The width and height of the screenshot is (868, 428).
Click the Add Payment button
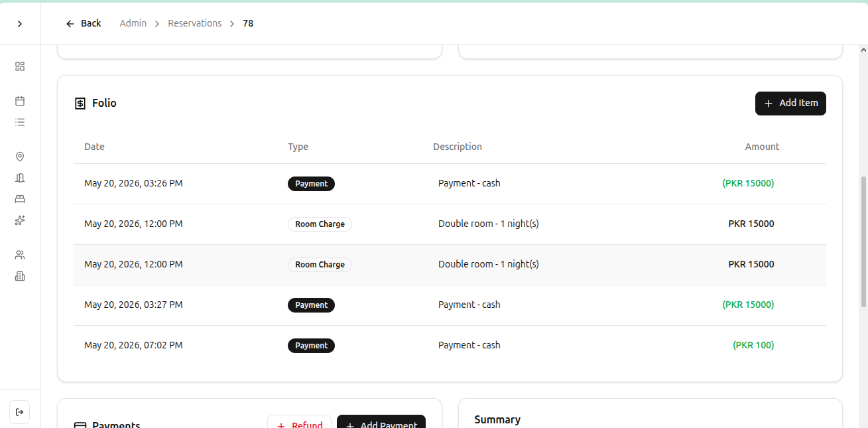click(381, 422)
